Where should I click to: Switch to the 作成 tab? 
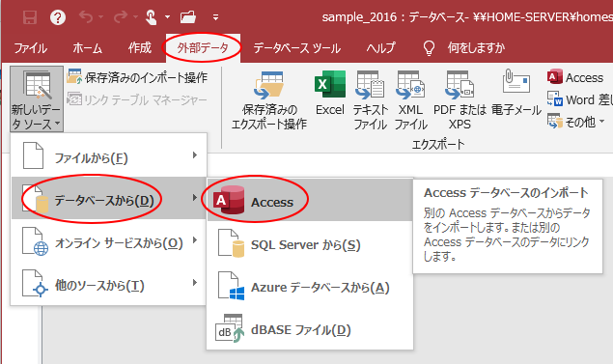point(140,47)
